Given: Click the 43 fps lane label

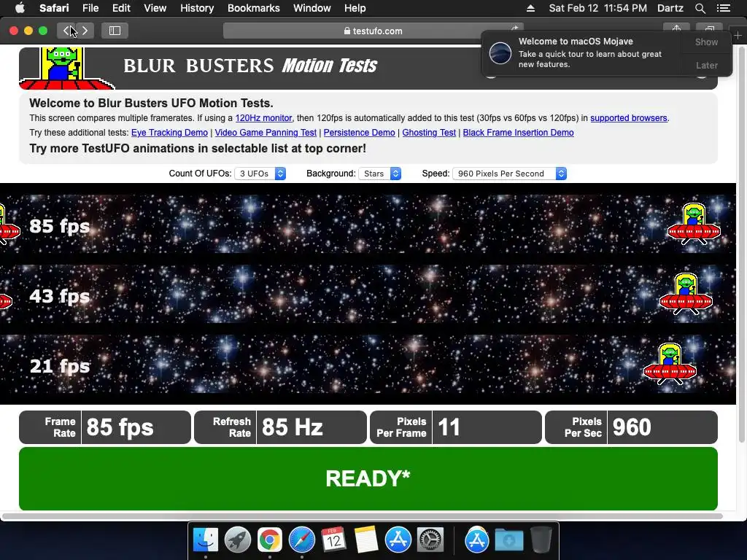Looking at the screenshot, I should [x=60, y=296].
